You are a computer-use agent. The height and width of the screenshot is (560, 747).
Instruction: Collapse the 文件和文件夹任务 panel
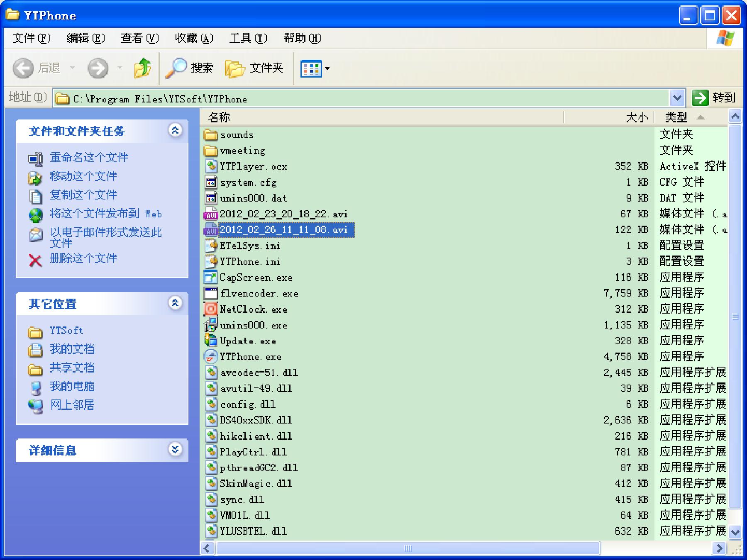click(x=175, y=130)
